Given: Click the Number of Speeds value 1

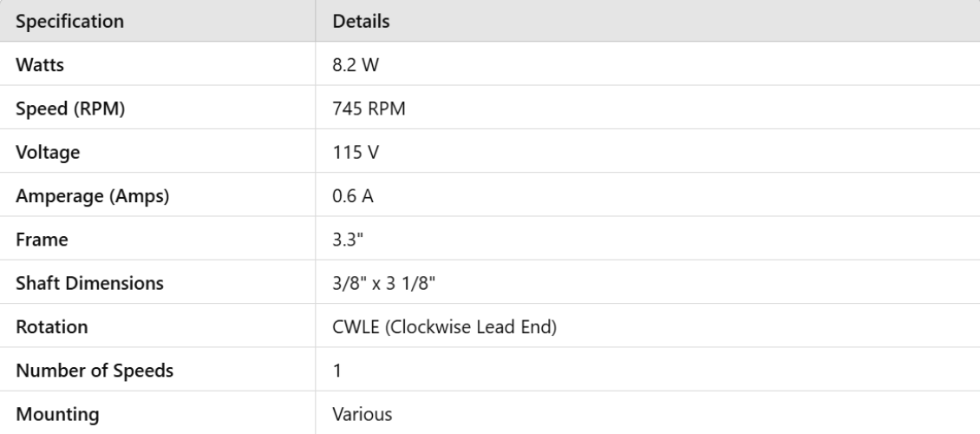Looking at the screenshot, I should (337, 371).
